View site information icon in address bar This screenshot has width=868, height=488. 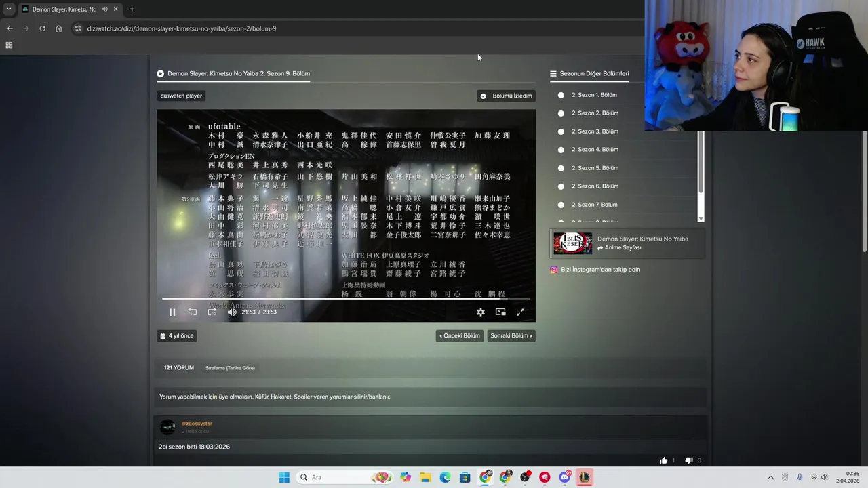[x=78, y=28]
